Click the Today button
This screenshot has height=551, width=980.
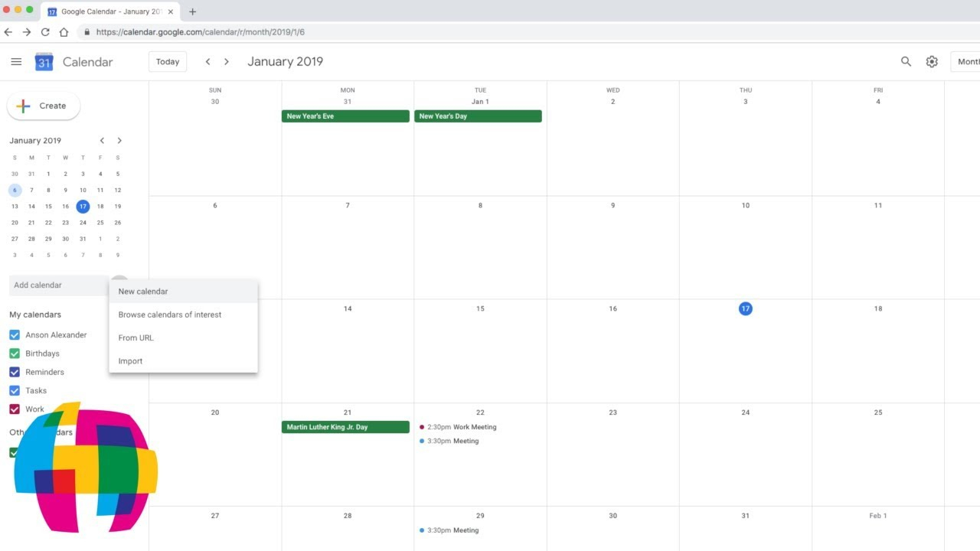pos(168,62)
